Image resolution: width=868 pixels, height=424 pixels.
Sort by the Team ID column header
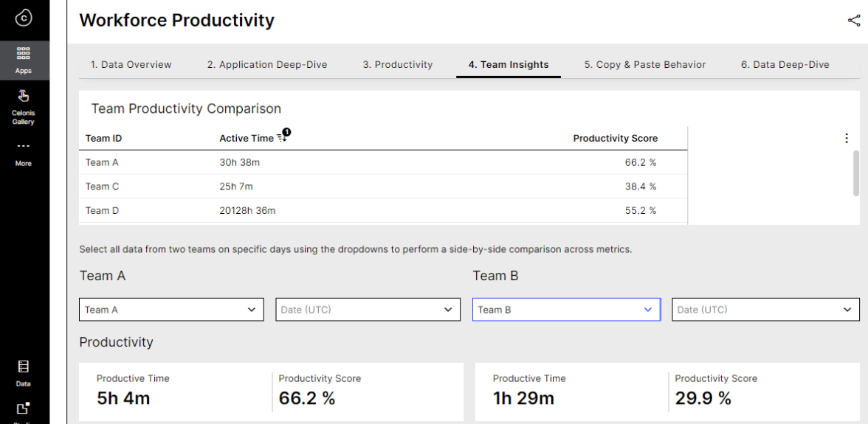(x=103, y=138)
